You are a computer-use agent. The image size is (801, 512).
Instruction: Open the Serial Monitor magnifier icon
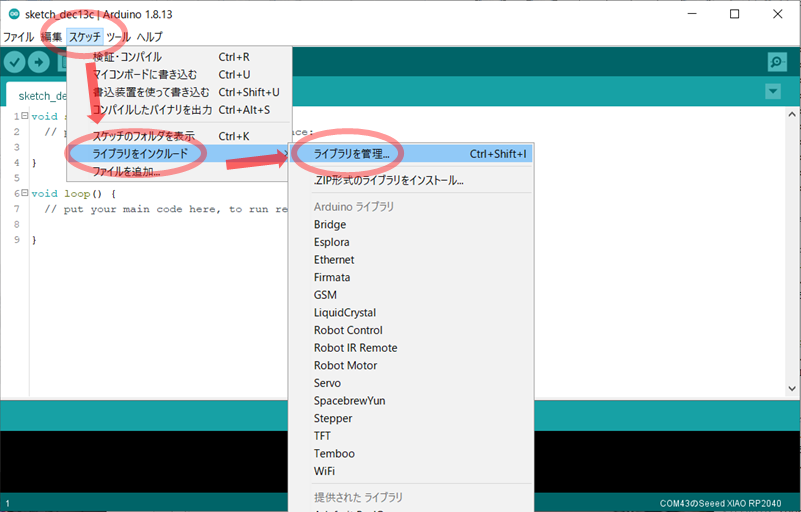click(776, 62)
